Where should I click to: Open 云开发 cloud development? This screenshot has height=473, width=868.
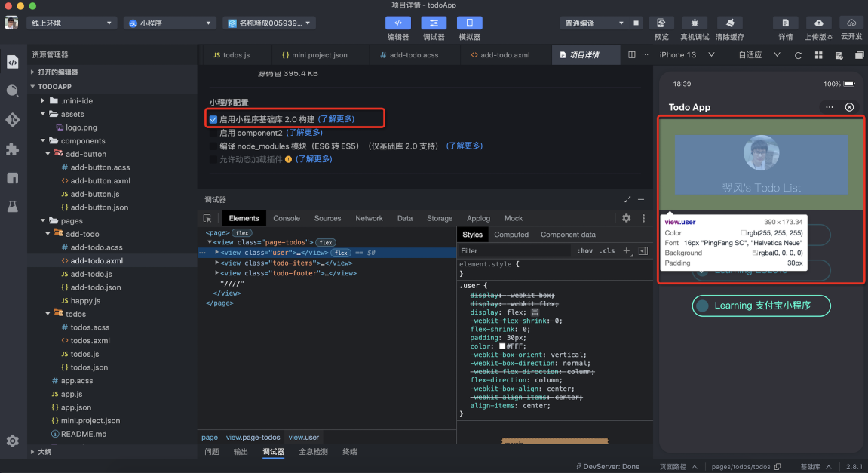(851, 23)
